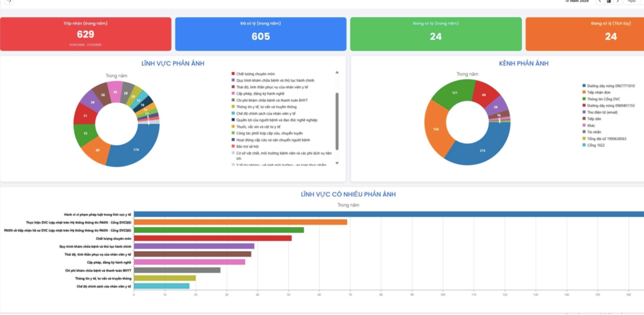
Task: Toggle legend Chế độ chính sách nhân viên
Action: [x=264, y=114]
